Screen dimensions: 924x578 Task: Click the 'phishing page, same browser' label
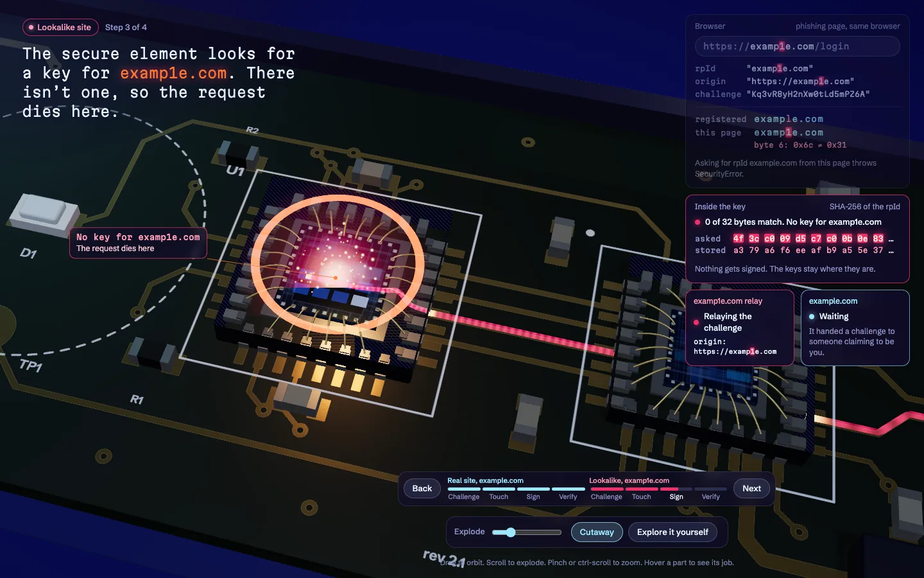click(848, 26)
